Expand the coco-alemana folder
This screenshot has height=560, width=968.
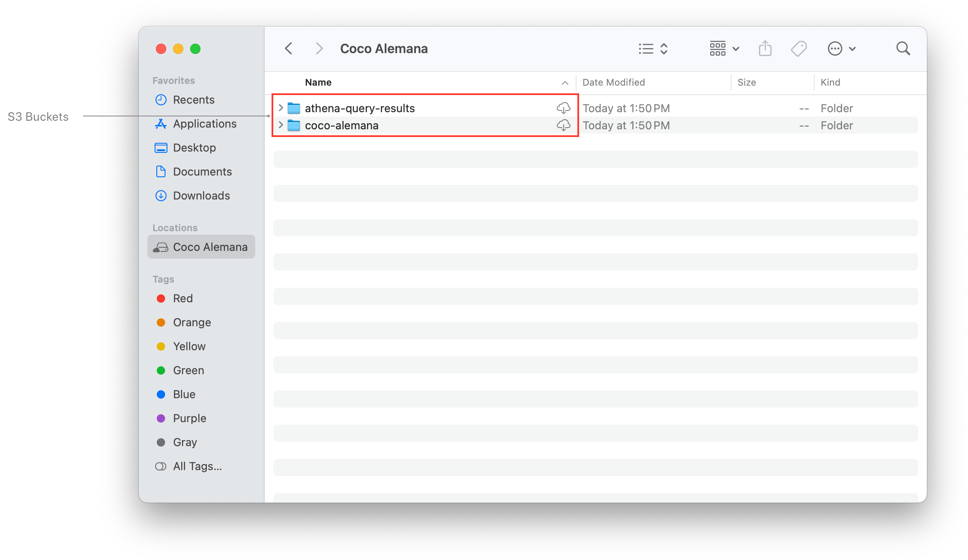(281, 125)
